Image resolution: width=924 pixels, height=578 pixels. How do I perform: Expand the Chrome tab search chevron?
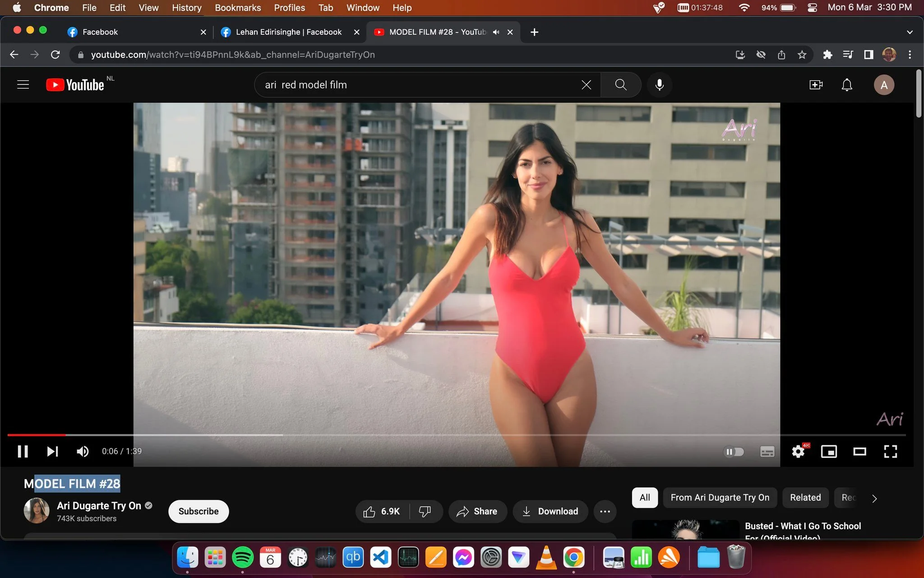click(x=910, y=32)
